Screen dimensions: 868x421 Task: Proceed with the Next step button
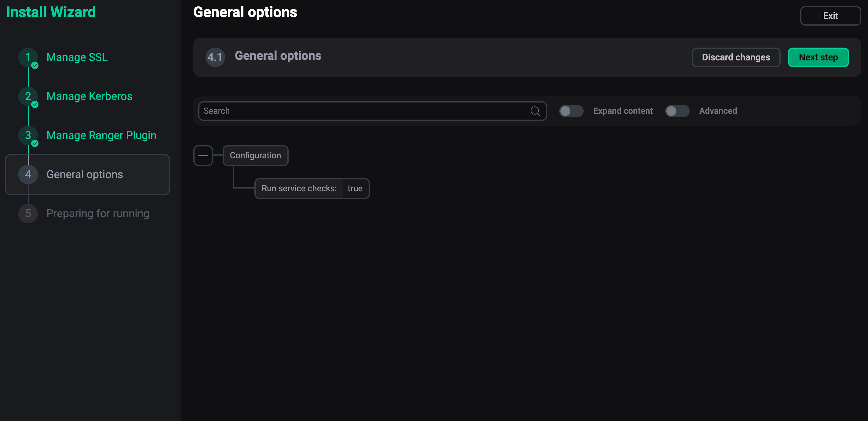(x=818, y=57)
